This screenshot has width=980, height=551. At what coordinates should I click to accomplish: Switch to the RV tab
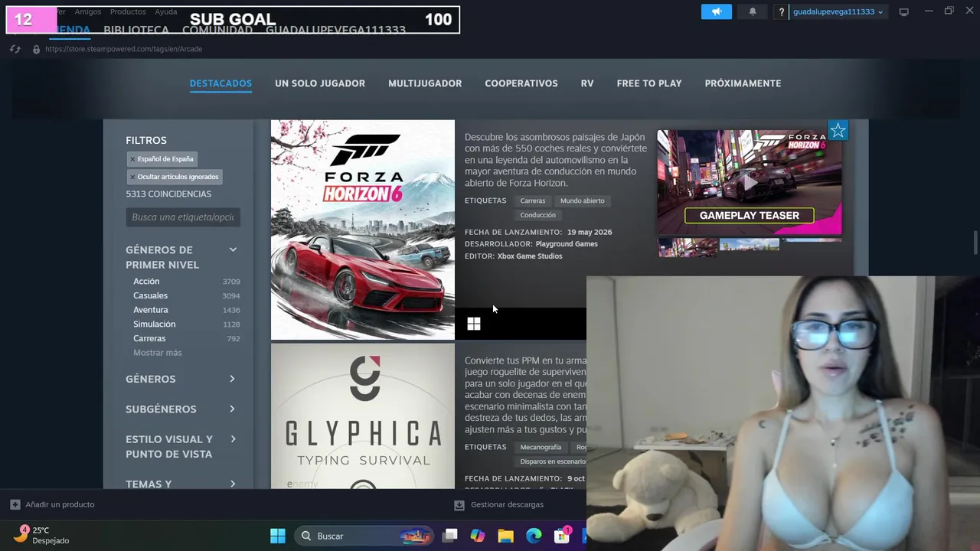click(x=587, y=83)
